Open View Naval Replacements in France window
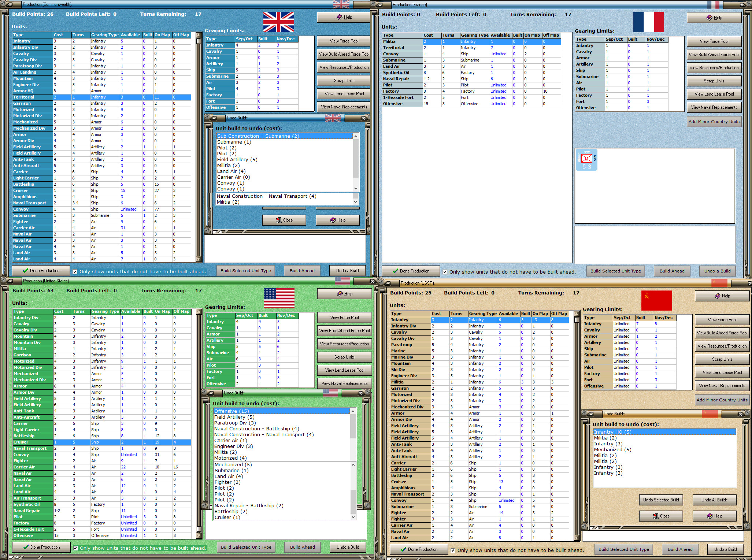 point(714,107)
